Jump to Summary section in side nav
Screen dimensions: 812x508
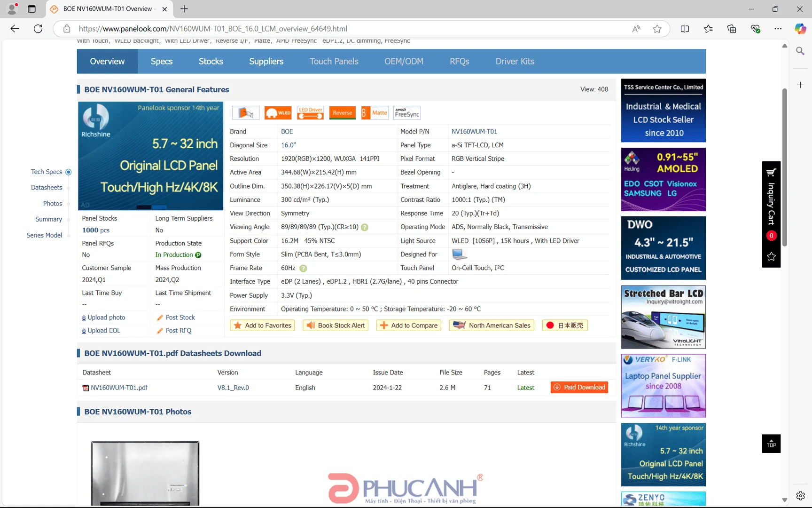[49, 220]
